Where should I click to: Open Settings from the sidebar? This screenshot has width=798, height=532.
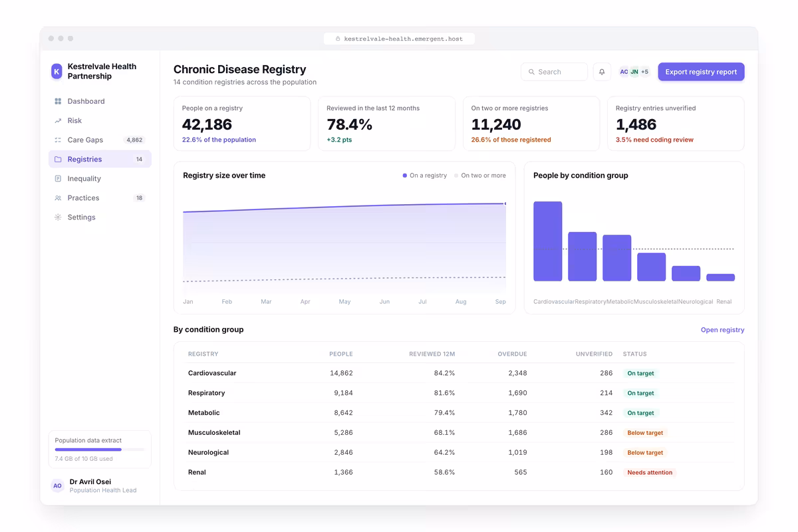coord(100,217)
